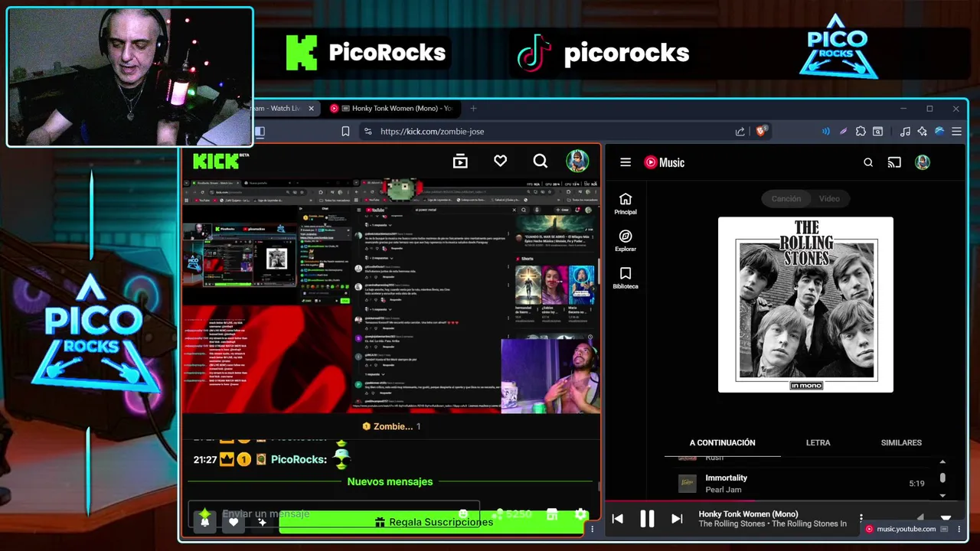This screenshot has height=551, width=980.
Task: Click the heart icon in Kick header
Action: pos(500,161)
